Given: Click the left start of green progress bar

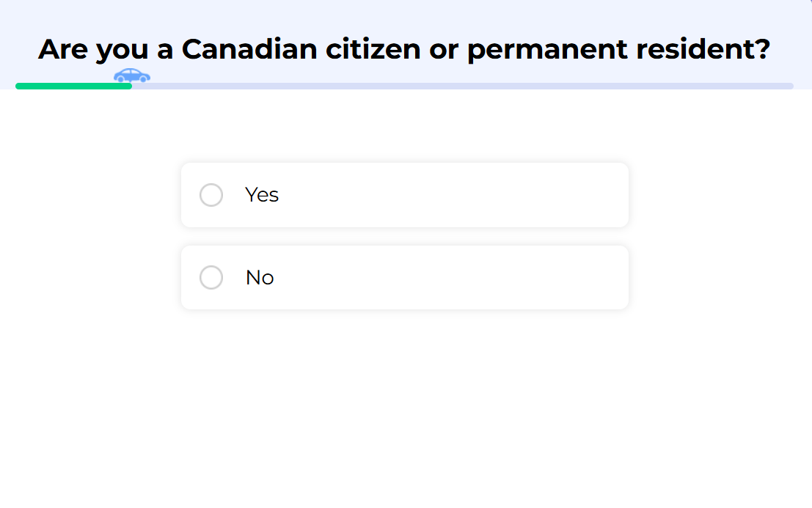Looking at the screenshot, I should [x=20, y=86].
